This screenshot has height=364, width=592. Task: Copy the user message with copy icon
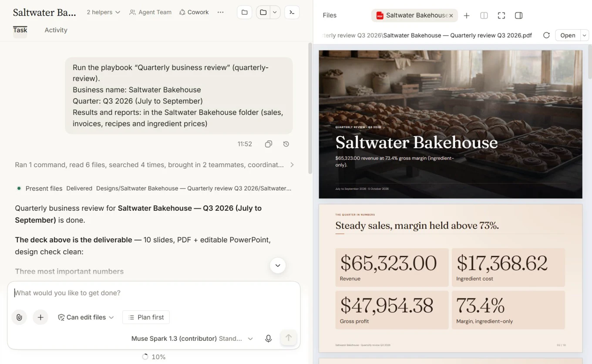[269, 144]
